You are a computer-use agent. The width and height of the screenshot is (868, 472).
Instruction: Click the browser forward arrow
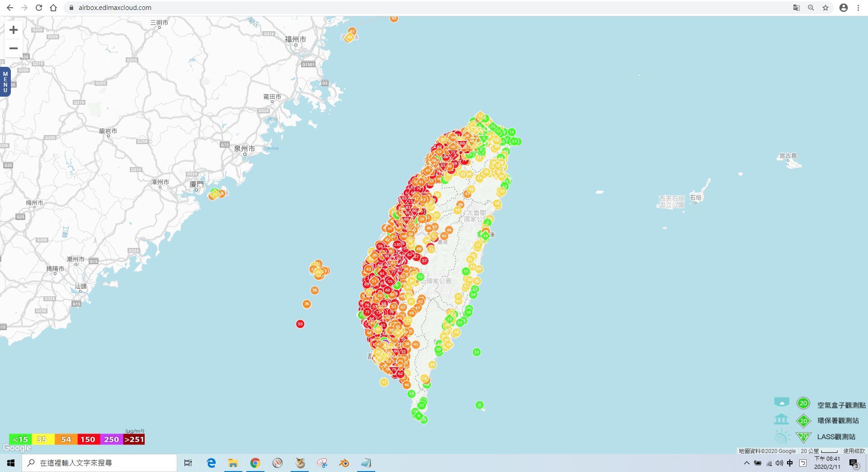24,8
